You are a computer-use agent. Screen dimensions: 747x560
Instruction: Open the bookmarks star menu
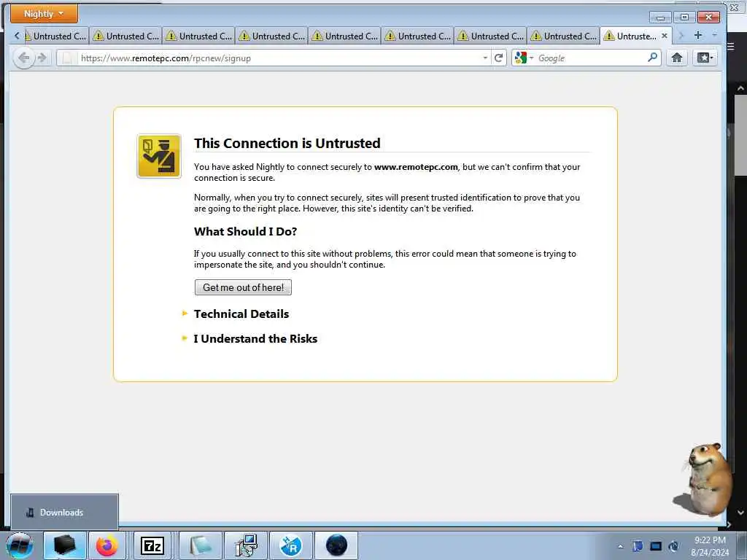[x=705, y=58]
